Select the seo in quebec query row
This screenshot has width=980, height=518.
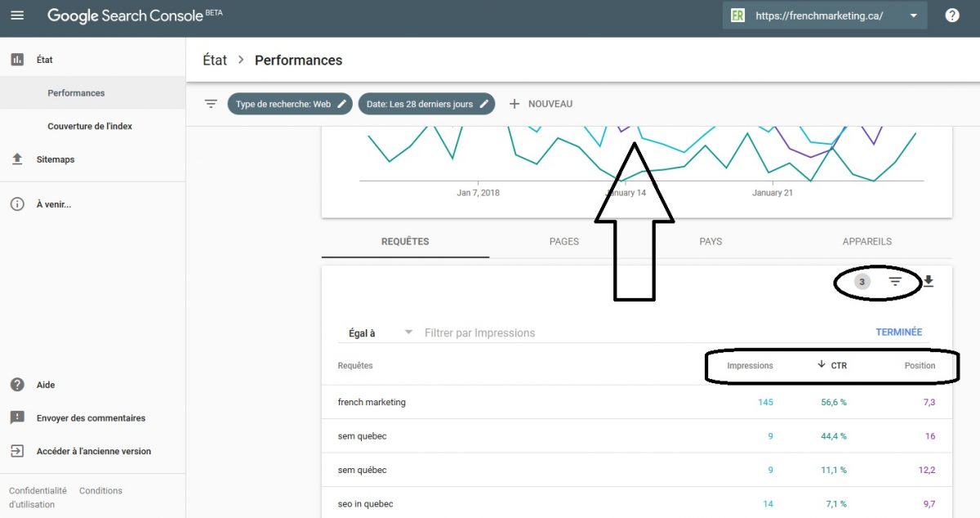637,503
